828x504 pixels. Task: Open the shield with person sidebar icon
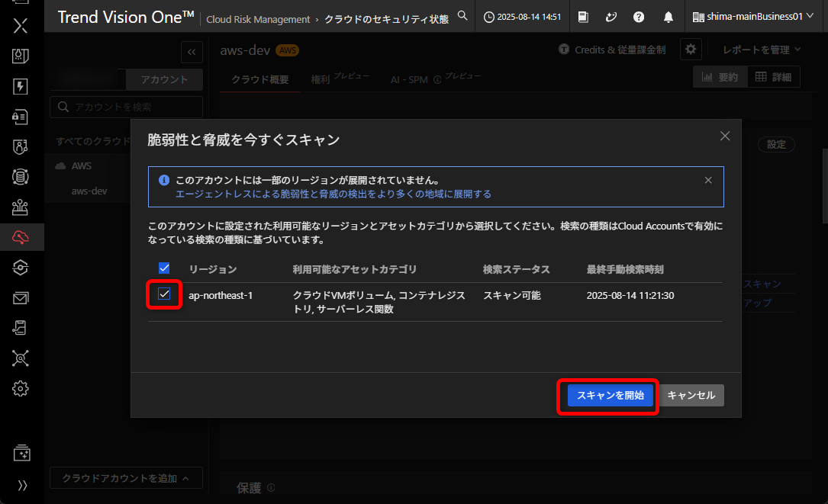[x=20, y=146]
